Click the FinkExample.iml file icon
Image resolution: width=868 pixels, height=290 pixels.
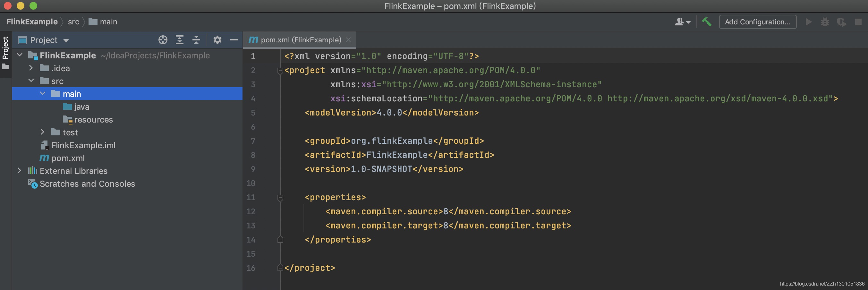coord(45,145)
